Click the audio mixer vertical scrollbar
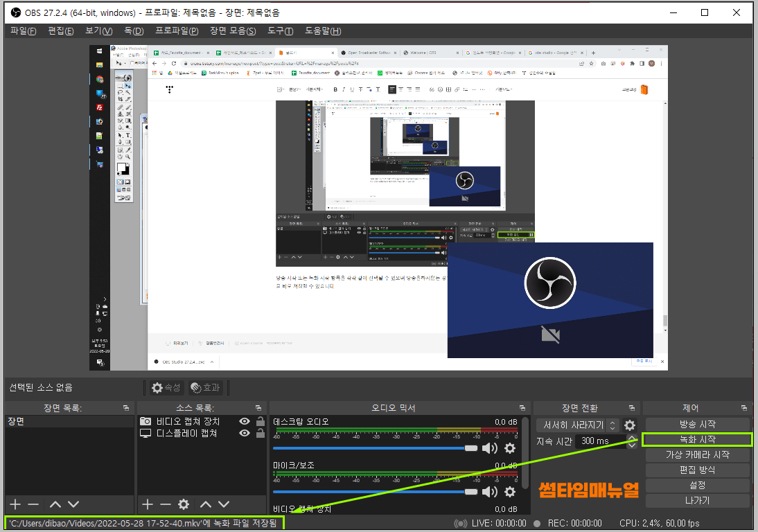Viewport: 758px width, 532px height. pyautogui.click(x=525, y=452)
